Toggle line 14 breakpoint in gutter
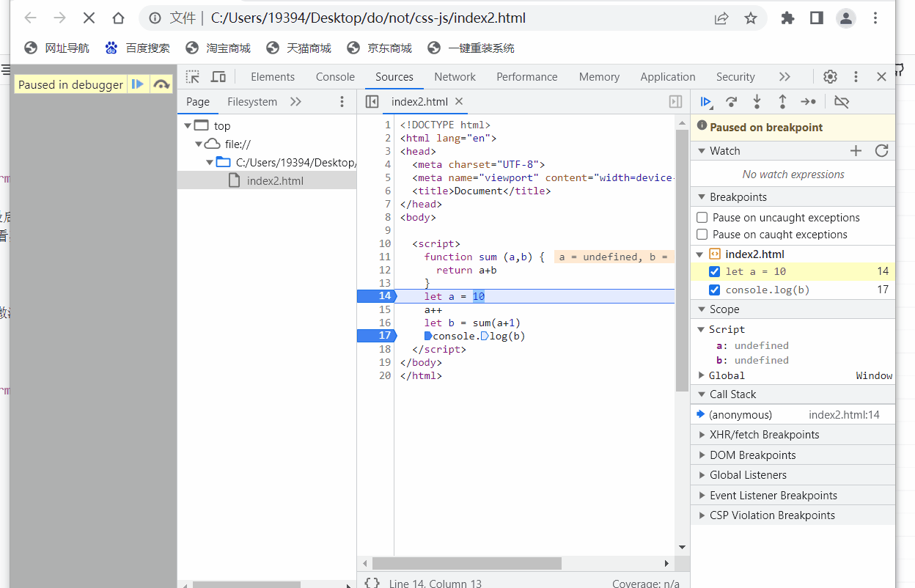This screenshot has height=588, width=915. click(376, 296)
